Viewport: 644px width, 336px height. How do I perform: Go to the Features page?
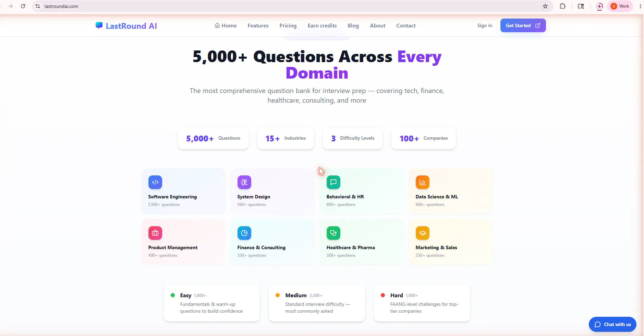pos(258,25)
